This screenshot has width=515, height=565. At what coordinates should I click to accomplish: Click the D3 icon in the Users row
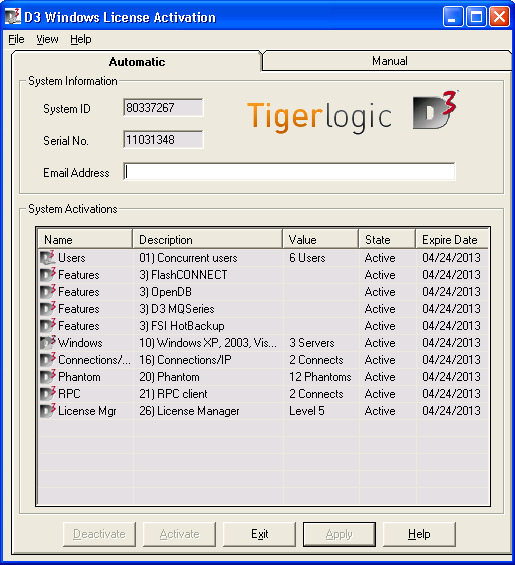tap(48, 258)
